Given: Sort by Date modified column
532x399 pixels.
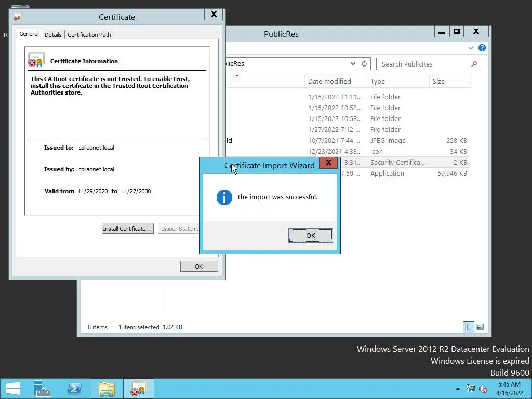Looking at the screenshot, I should [x=336, y=81].
